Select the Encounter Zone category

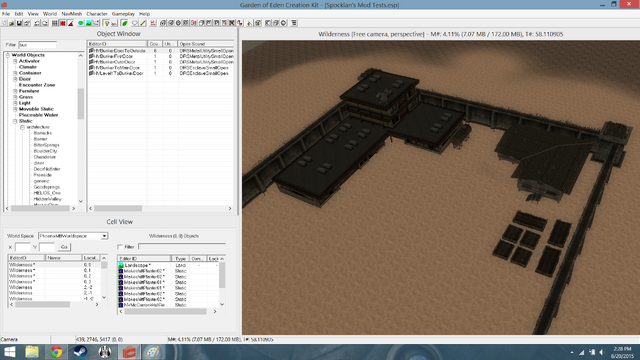click(37, 85)
